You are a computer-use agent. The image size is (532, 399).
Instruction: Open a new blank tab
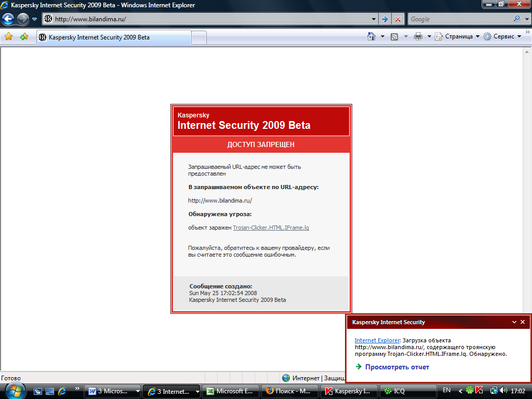[x=199, y=37]
